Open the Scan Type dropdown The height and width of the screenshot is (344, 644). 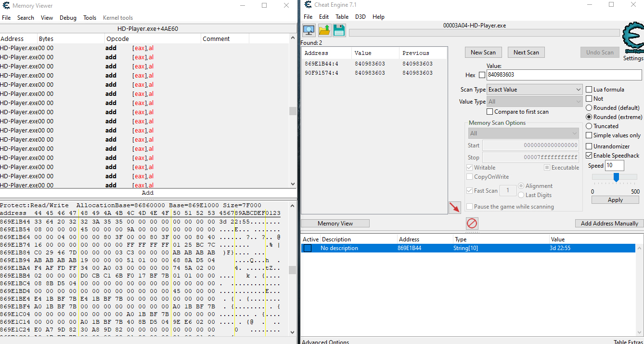(534, 90)
